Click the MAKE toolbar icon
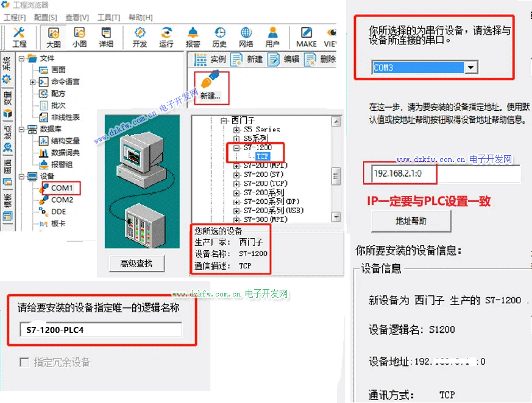Image resolution: width=532 pixels, height=403 pixels. click(307, 37)
